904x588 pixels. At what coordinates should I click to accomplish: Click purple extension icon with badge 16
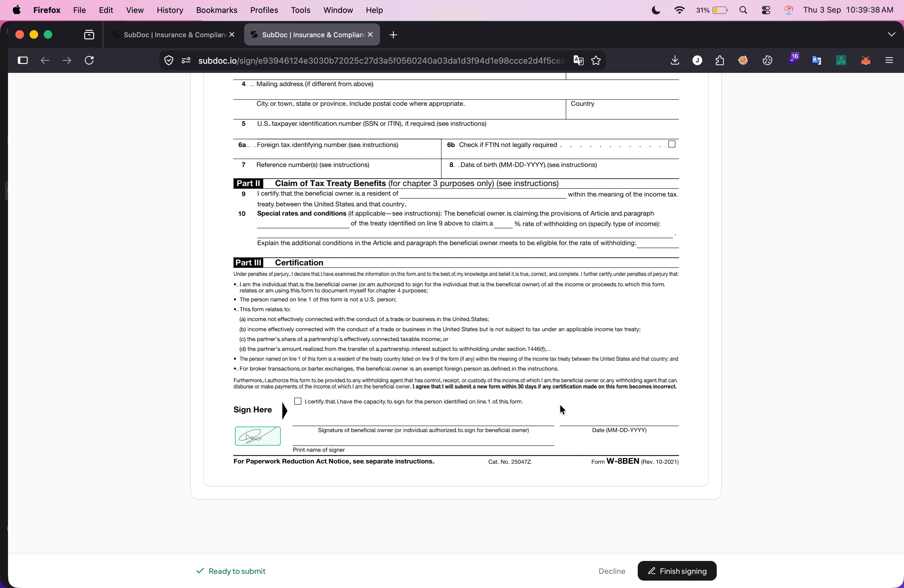tap(793, 59)
